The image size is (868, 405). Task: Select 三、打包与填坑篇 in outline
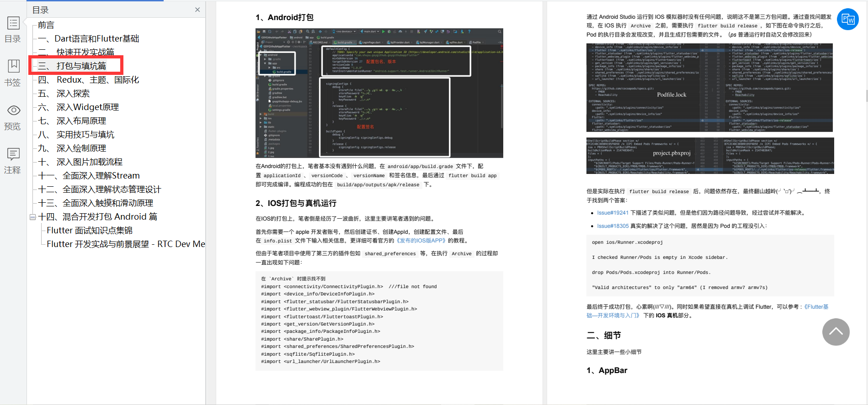pyautogui.click(x=72, y=66)
